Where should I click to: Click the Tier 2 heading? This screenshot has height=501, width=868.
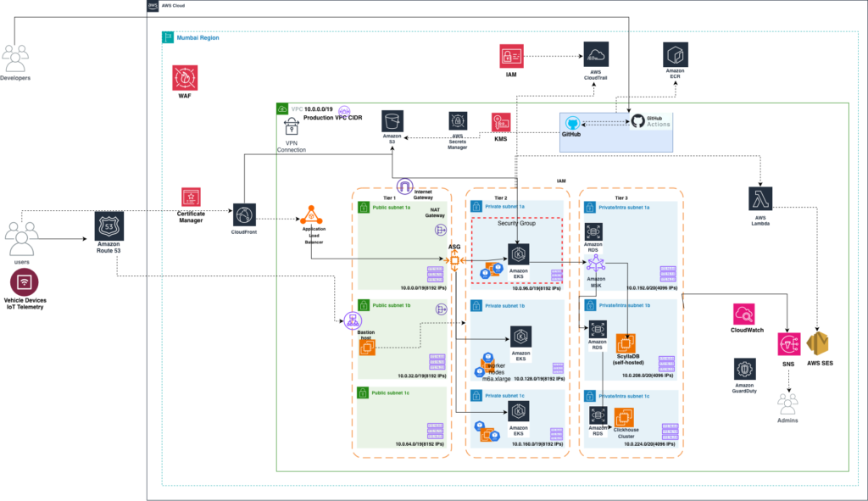[x=500, y=198]
